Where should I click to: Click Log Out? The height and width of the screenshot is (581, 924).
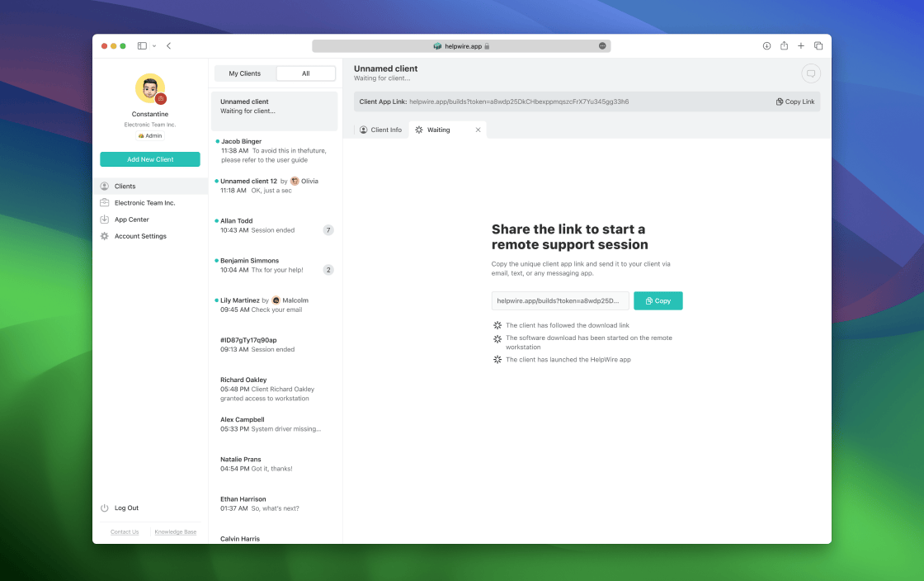click(x=126, y=508)
